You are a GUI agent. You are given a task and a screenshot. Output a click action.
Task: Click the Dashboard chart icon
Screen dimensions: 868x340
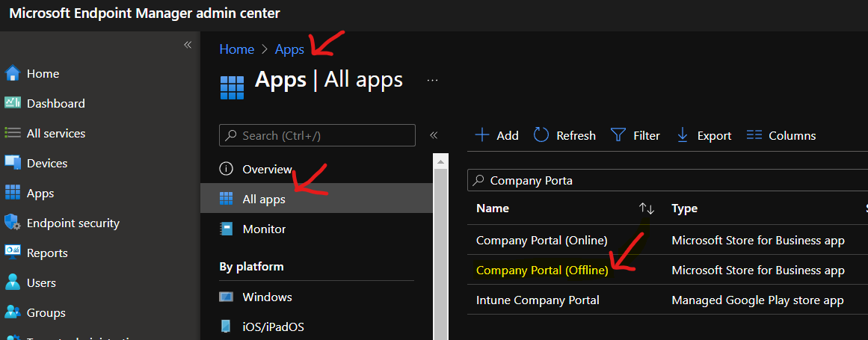coord(12,103)
